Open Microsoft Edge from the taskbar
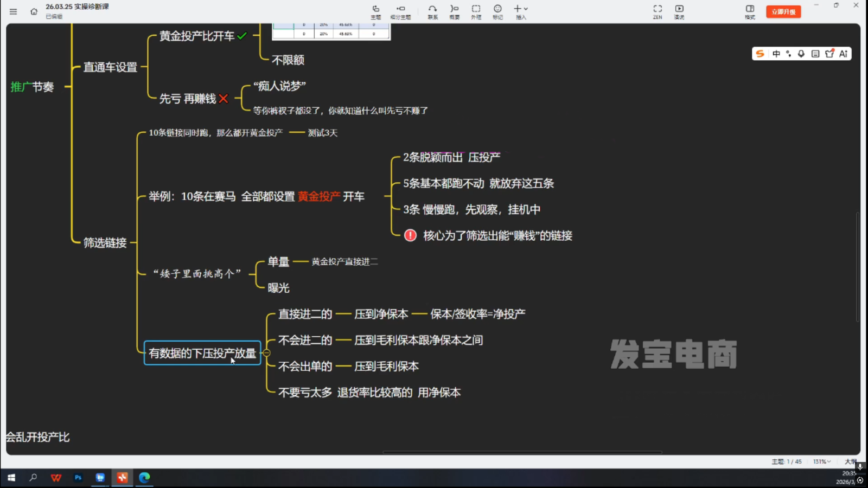 coord(144,478)
